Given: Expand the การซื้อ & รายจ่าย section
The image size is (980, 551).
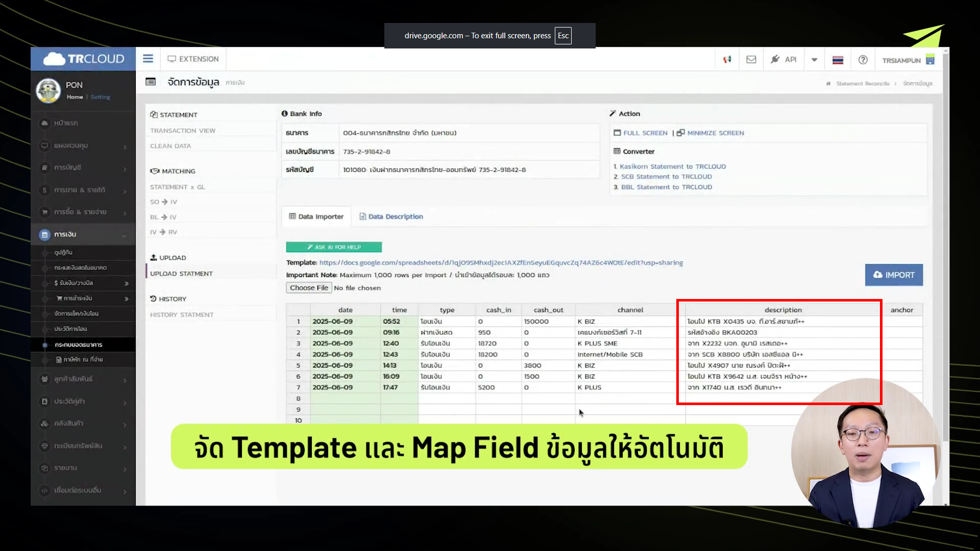Looking at the screenshot, I should [83, 212].
